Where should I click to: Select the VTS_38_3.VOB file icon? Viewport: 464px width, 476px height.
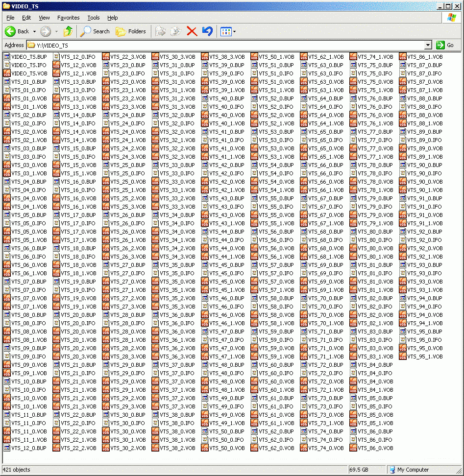coord(205,57)
